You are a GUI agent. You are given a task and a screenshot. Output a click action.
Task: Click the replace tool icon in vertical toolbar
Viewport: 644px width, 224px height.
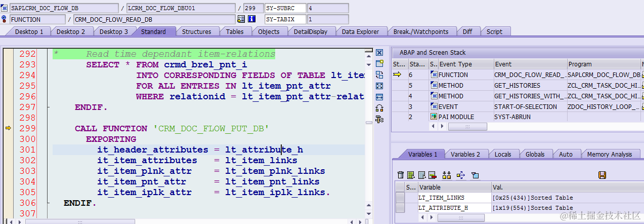point(380,74)
